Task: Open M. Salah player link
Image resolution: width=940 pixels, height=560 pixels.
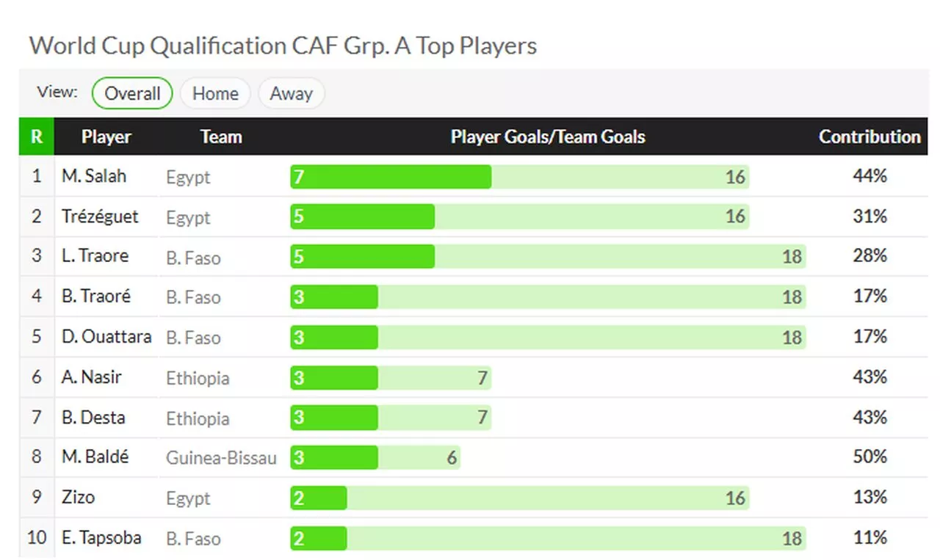Action: point(94,176)
